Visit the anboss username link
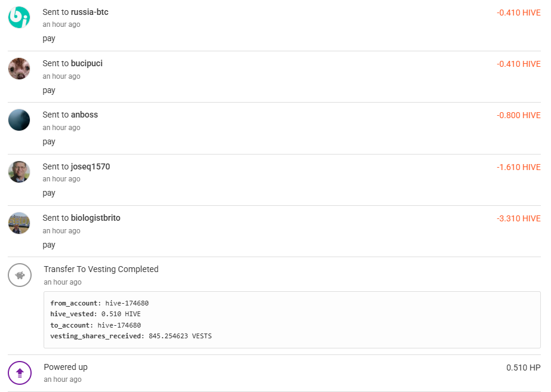551x392 pixels. tap(84, 115)
